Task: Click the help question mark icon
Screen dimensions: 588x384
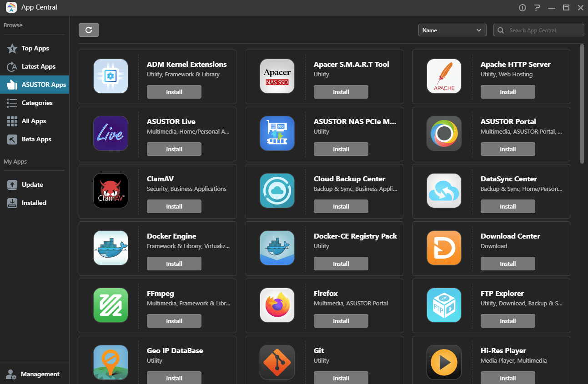Action: point(537,8)
